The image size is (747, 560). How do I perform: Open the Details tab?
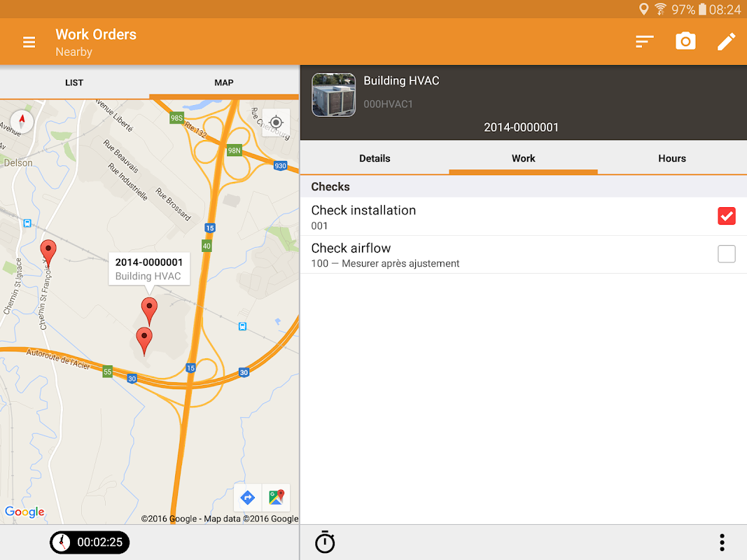[375, 158]
